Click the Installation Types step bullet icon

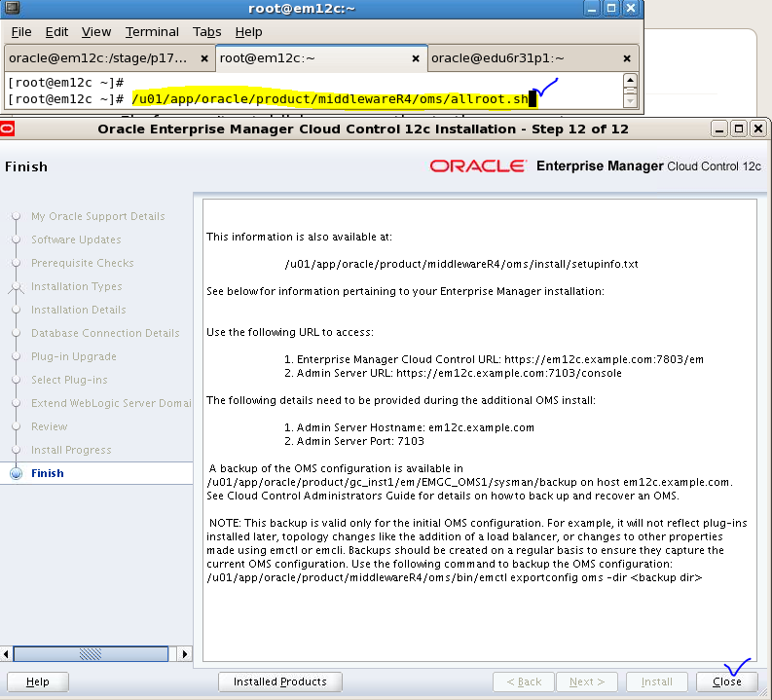[x=17, y=286]
